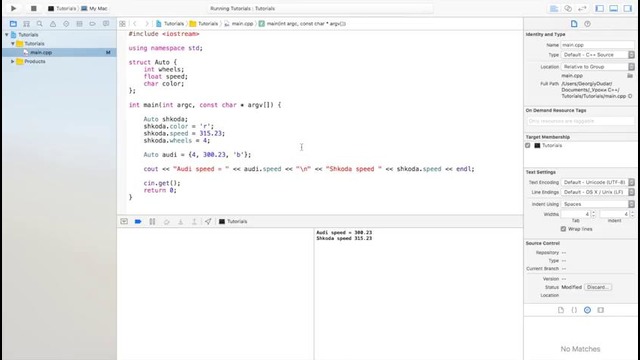The height and width of the screenshot is (360, 640).
Task: Open the Line Endings dropdown
Action: [x=598, y=192]
